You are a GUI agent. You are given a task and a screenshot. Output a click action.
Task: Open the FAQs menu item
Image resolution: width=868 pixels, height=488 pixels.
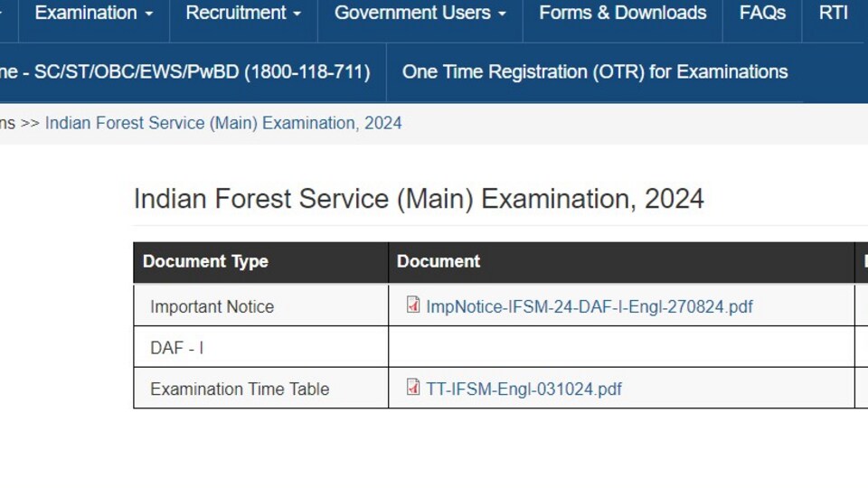(762, 13)
